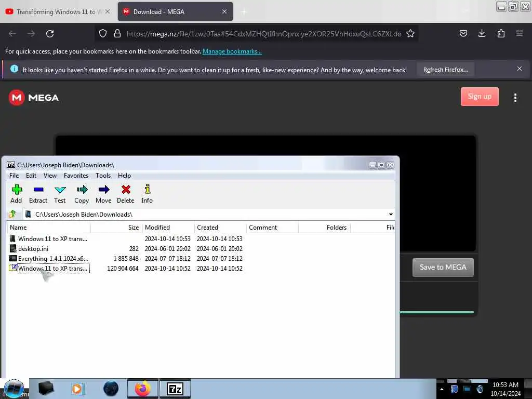Open the Help menu in 7-Zip
The image size is (532, 399).
point(124,176)
